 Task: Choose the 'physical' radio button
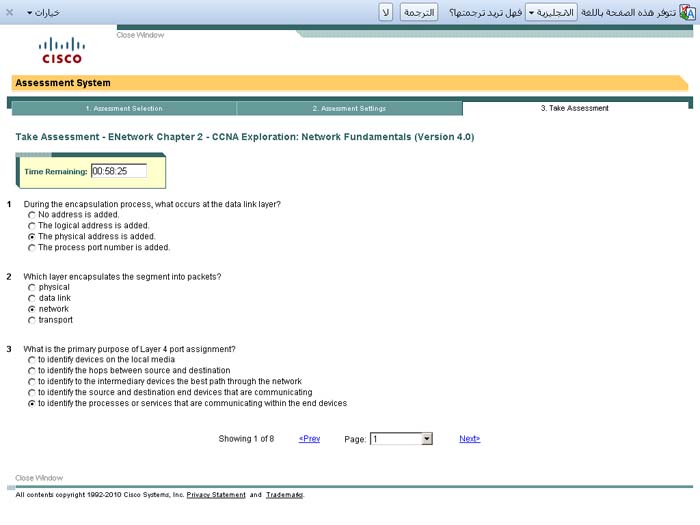[x=31, y=288]
